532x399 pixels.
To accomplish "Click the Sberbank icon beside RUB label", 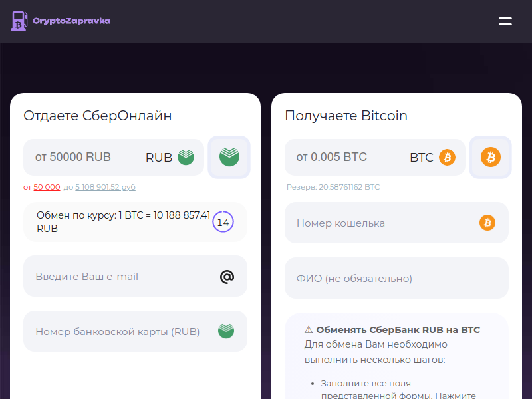I will tap(186, 157).
